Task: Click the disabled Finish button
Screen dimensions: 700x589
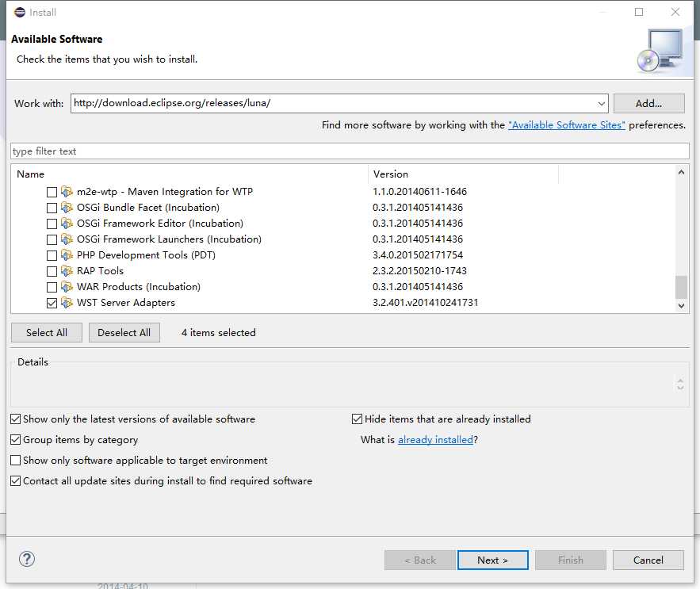Action: [x=571, y=560]
